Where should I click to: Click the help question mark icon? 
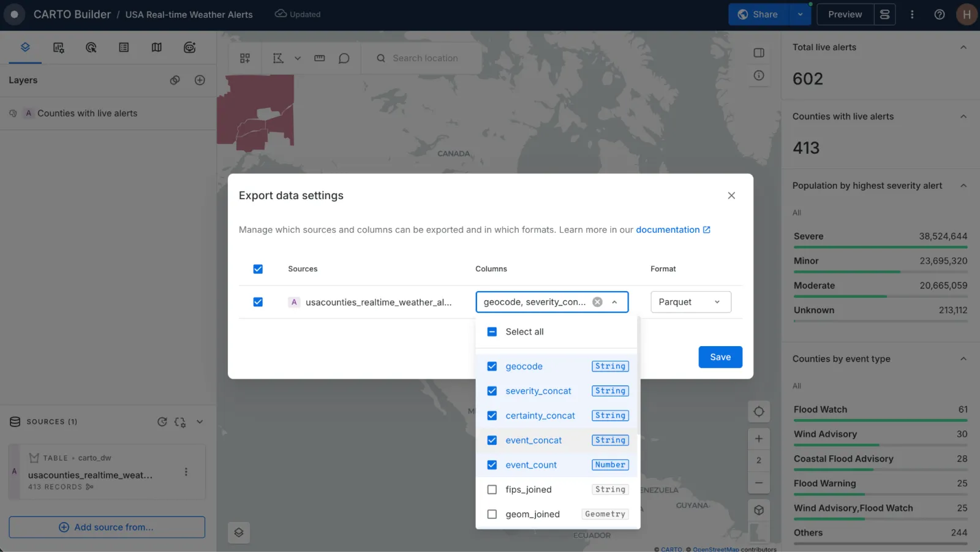pos(940,14)
